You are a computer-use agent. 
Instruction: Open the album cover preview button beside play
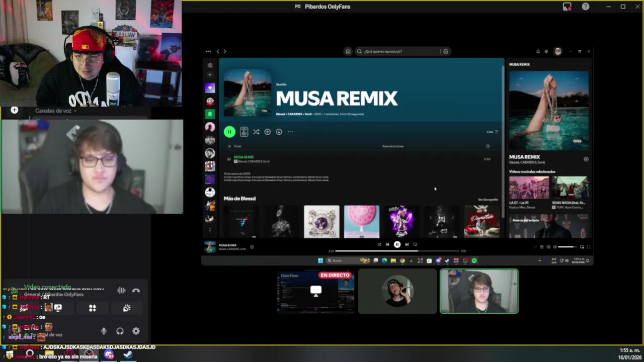[x=244, y=132]
